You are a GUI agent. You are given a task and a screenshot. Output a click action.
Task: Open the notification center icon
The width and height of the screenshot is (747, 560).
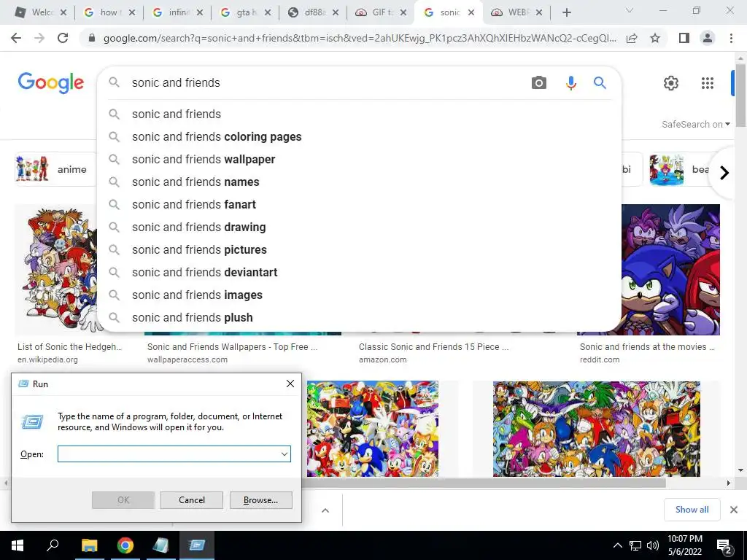pos(724,545)
